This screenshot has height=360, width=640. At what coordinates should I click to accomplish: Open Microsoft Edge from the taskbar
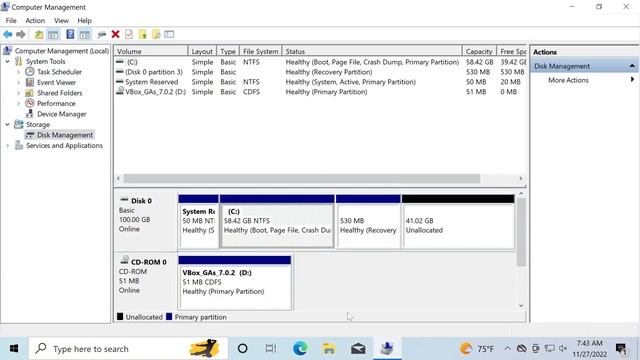coord(300,349)
